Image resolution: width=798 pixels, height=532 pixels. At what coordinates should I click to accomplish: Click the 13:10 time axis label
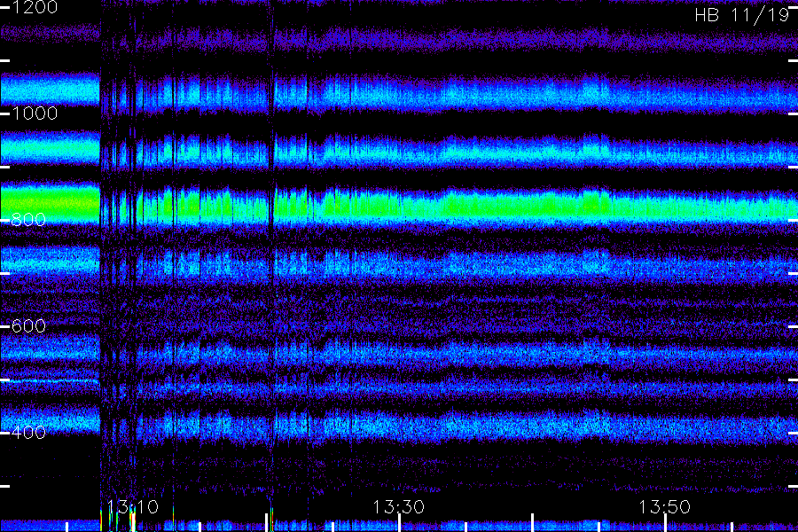[x=133, y=506]
